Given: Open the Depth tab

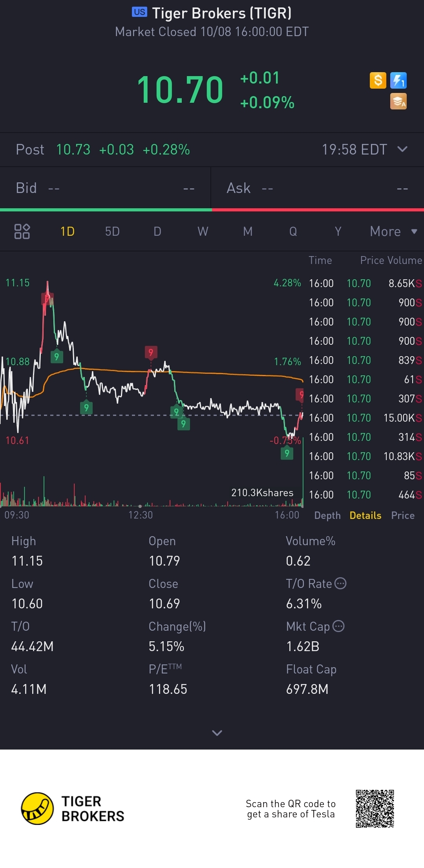Looking at the screenshot, I should point(327,515).
